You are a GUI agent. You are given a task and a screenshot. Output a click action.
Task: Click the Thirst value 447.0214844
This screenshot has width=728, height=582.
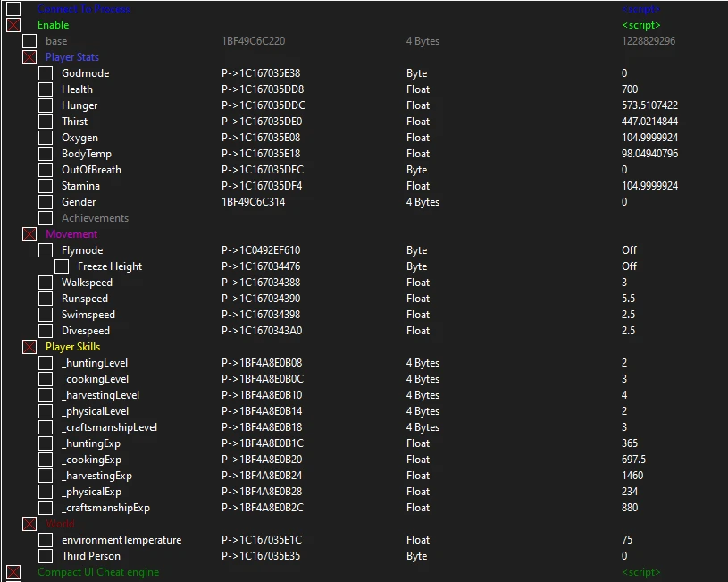point(649,122)
